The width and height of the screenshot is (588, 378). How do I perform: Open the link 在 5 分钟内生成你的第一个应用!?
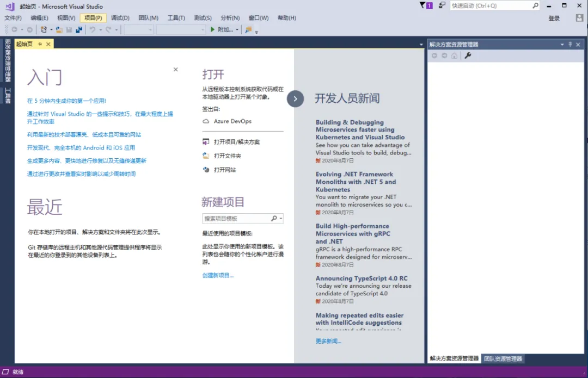coord(66,101)
